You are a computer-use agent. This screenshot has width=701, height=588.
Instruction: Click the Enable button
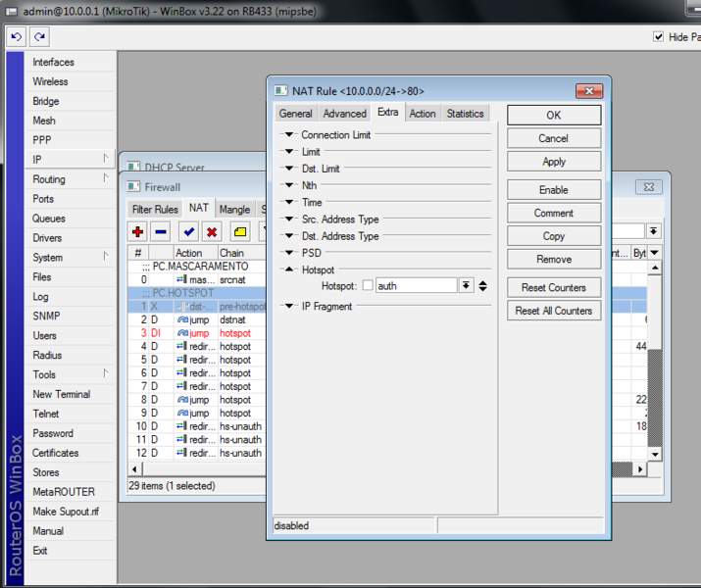(x=554, y=189)
